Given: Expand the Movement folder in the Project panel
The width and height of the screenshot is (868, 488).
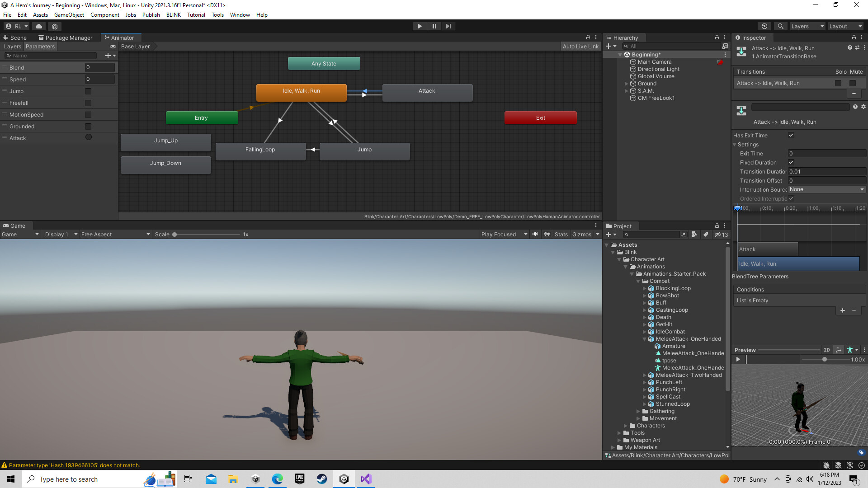Looking at the screenshot, I should click(x=639, y=418).
